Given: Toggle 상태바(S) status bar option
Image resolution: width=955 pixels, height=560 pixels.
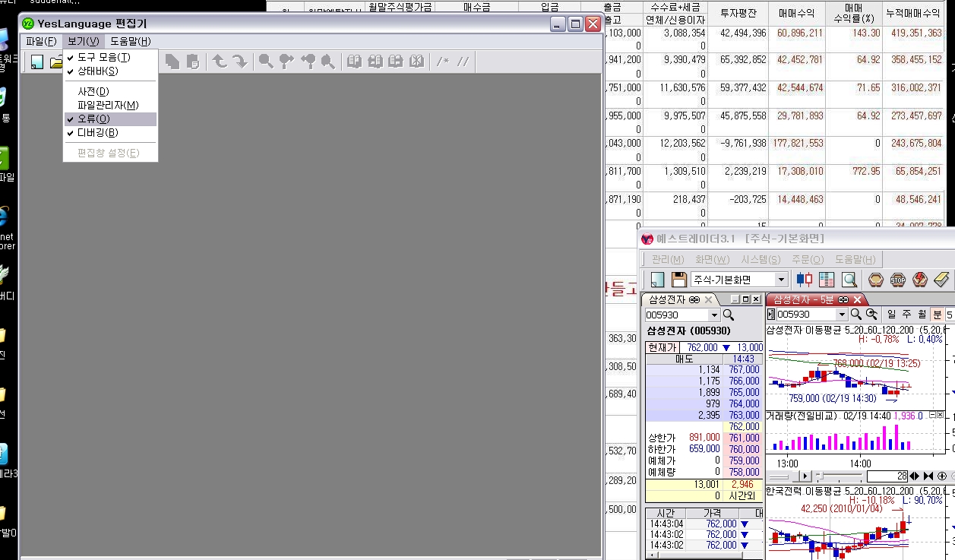Looking at the screenshot, I should 97,71.
